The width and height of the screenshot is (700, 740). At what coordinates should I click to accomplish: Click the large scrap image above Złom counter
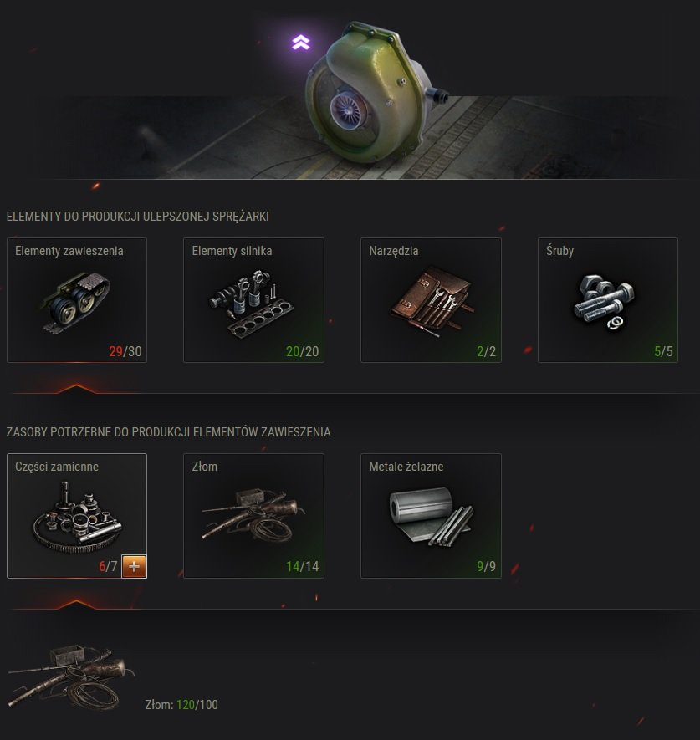click(72, 677)
